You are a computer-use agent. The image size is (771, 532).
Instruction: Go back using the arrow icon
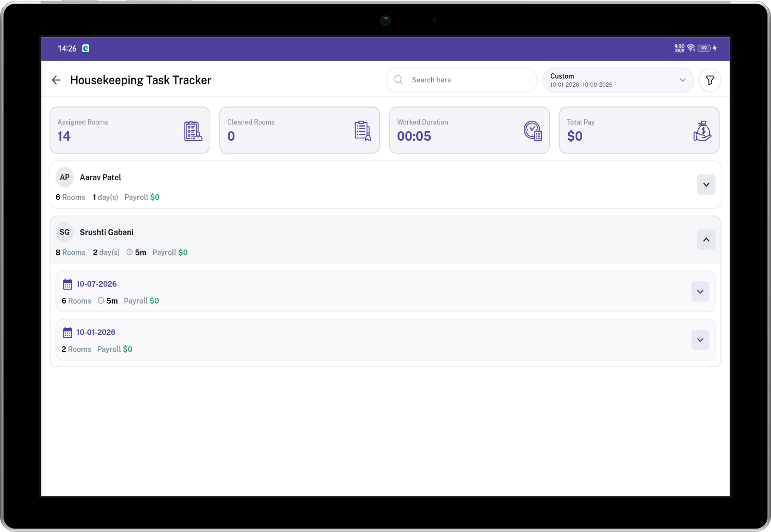click(x=56, y=80)
